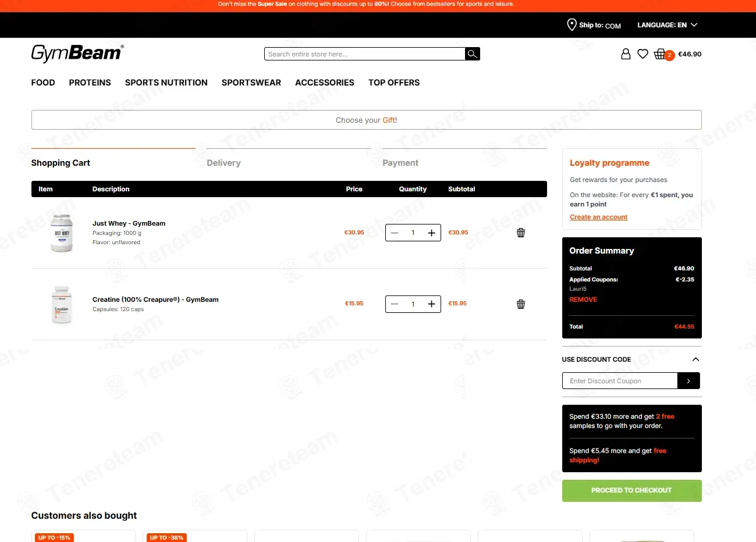Click the Super Sale promo banner
The image size is (756, 542).
tap(366, 4)
